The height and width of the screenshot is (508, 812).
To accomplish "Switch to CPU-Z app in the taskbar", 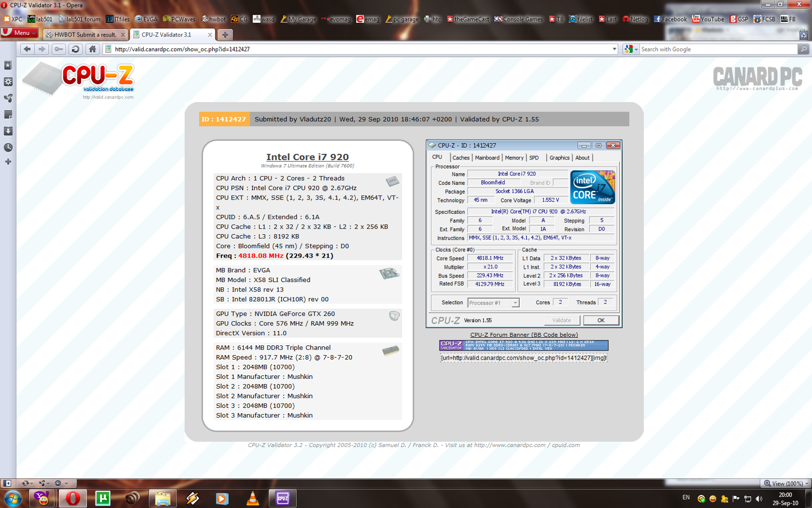I will point(282,498).
